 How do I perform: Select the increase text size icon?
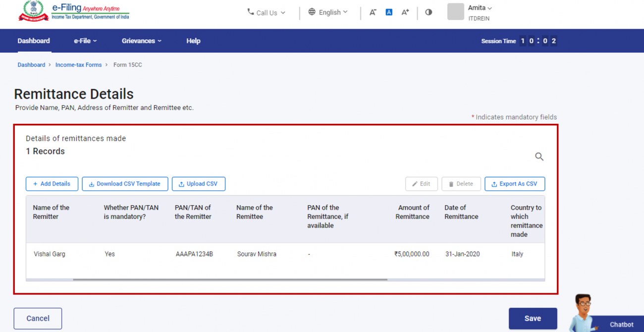point(405,12)
